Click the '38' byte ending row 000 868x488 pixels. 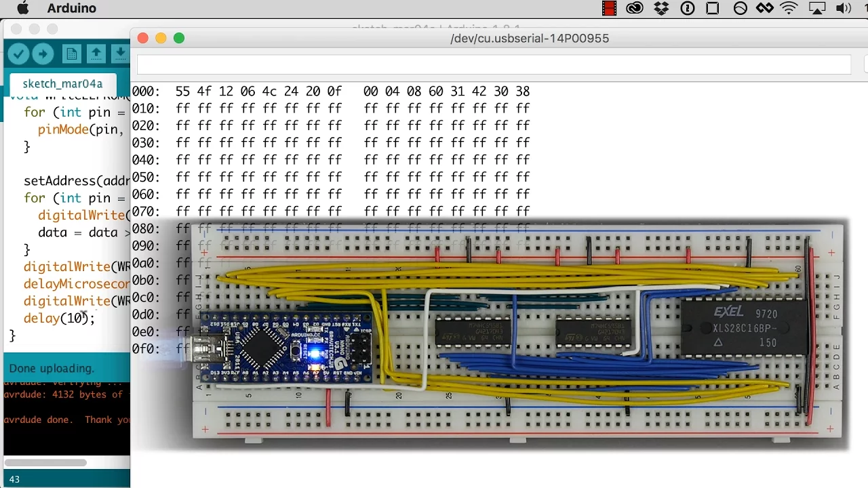tap(523, 91)
